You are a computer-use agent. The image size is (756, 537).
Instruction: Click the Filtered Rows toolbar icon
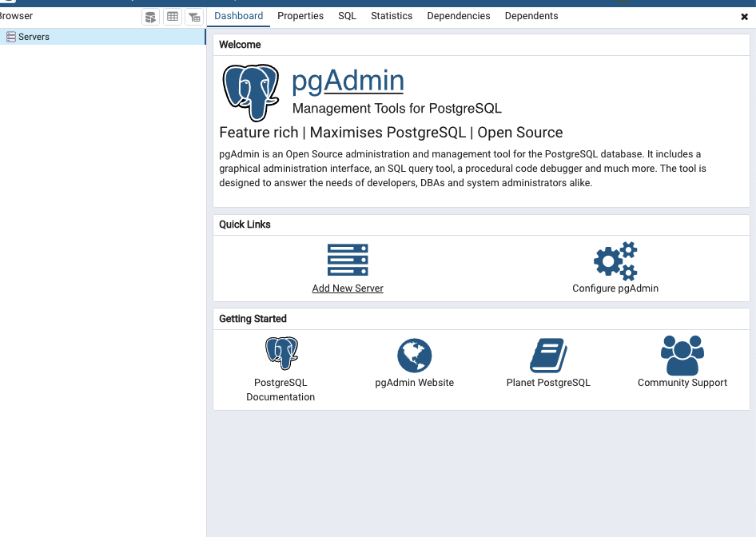[194, 17]
